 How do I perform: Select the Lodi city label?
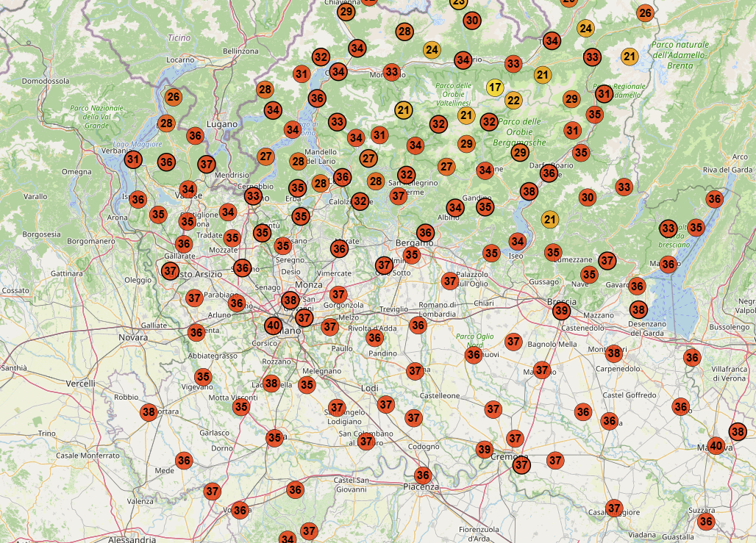point(370,389)
